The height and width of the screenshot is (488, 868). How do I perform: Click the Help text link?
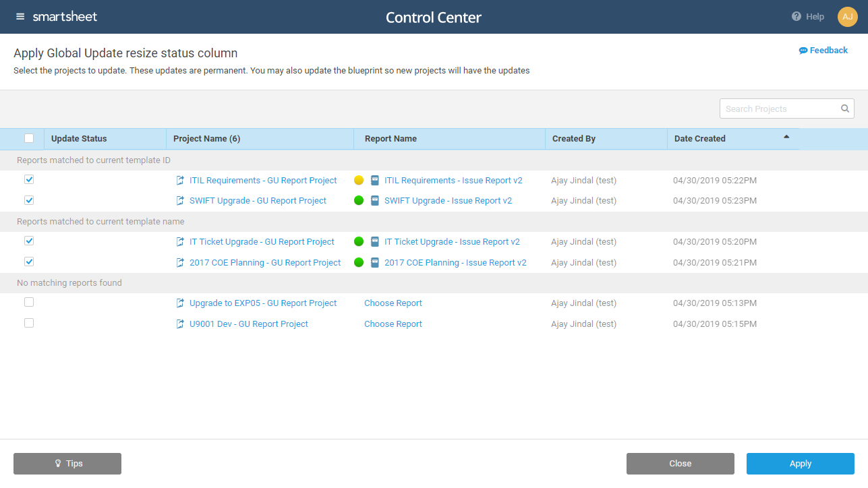coord(815,17)
